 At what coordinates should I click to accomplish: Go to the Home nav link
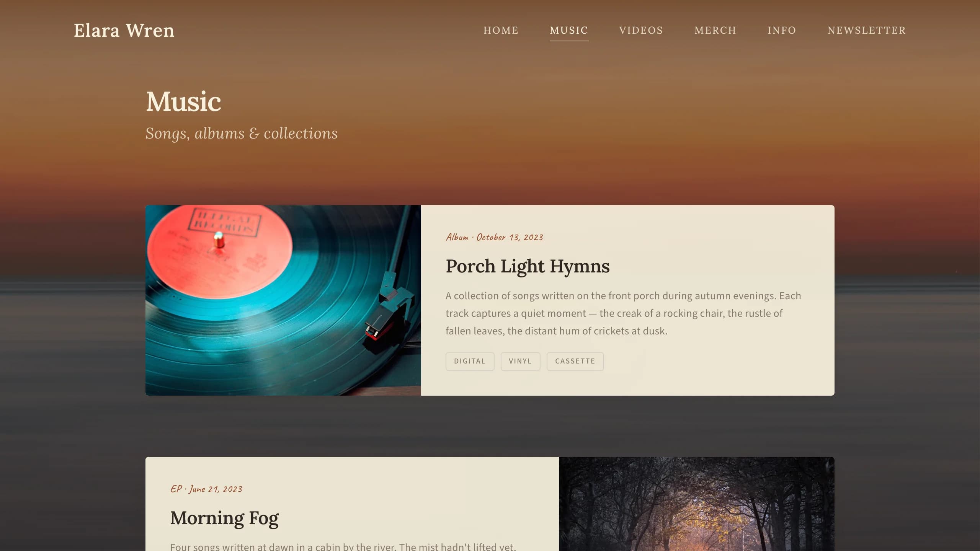501,30
